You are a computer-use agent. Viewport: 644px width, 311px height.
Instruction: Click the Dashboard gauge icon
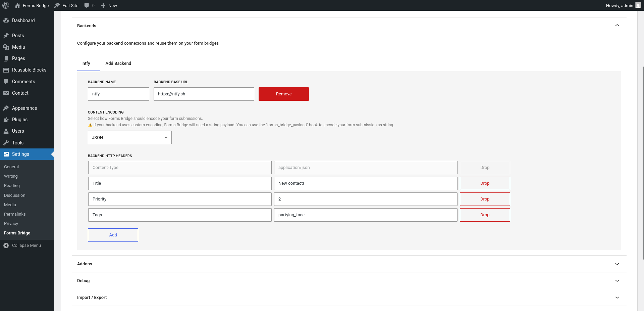(x=6, y=20)
